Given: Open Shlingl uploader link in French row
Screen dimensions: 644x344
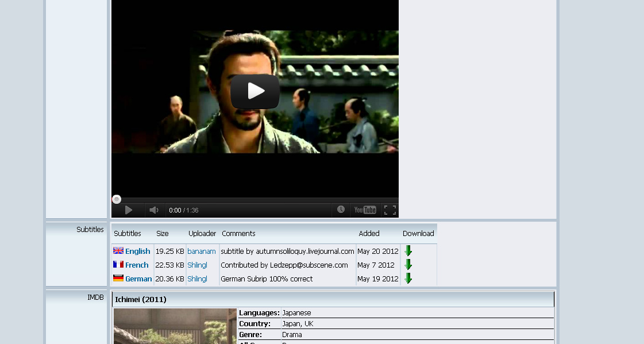Looking at the screenshot, I should click(197, 265).
